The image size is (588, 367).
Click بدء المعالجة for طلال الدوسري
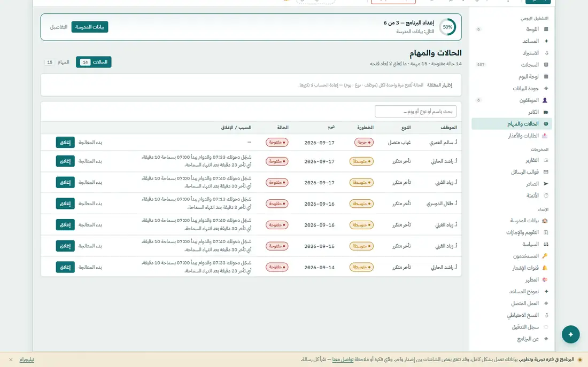coord(90,204)
